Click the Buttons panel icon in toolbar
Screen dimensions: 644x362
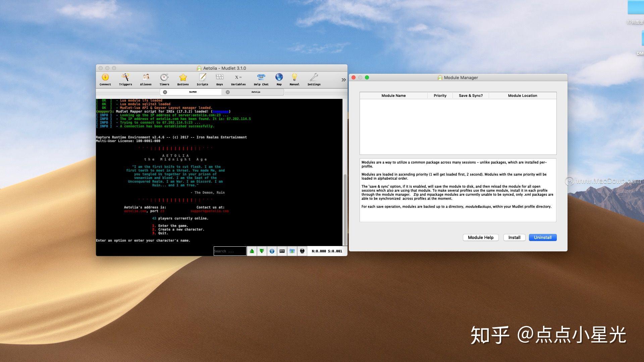tap(183, 79)
